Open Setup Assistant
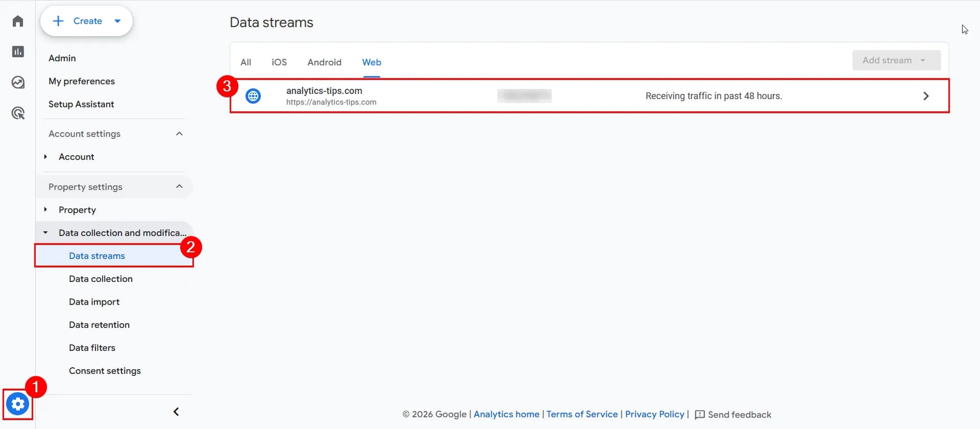The width and height of the screenshot is (980, 429). pyautogui.click(x=81, y=104)
